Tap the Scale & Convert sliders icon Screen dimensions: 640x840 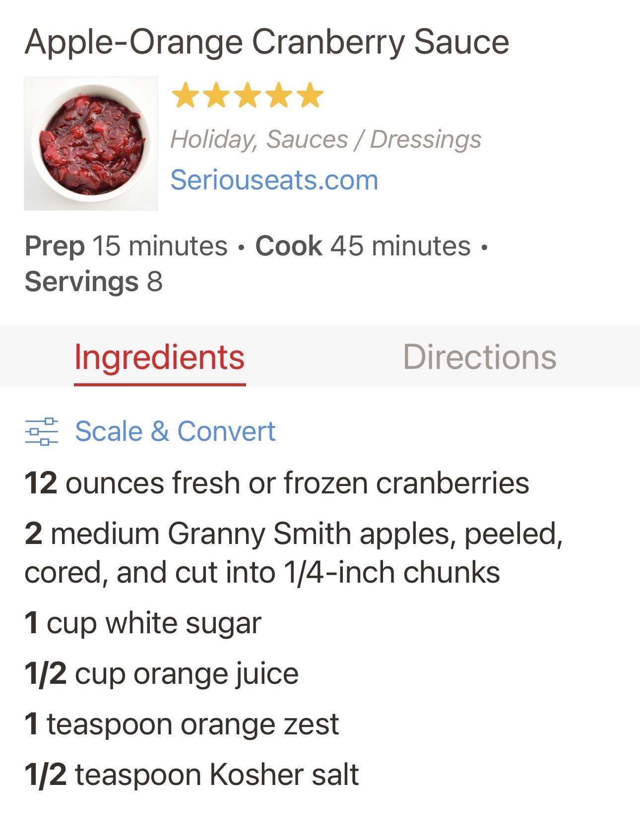[42, 431]
